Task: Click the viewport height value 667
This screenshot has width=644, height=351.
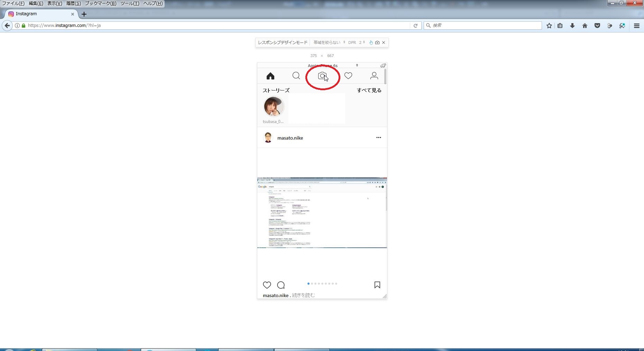Action: (331, 56)
